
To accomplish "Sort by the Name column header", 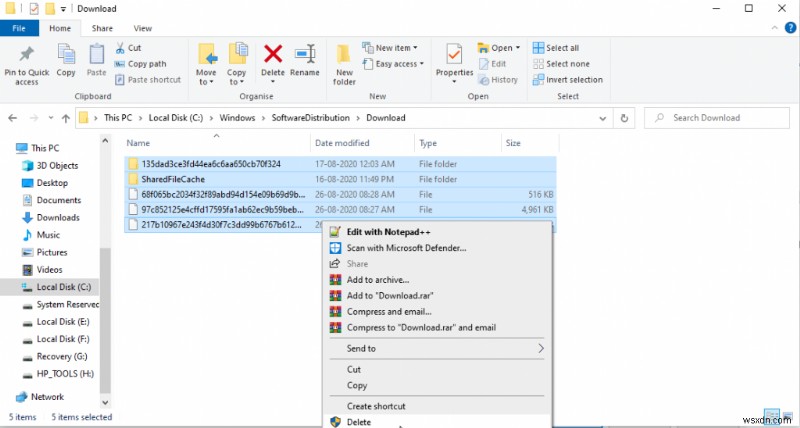I will pyautogui.click(x=217, y=143).
